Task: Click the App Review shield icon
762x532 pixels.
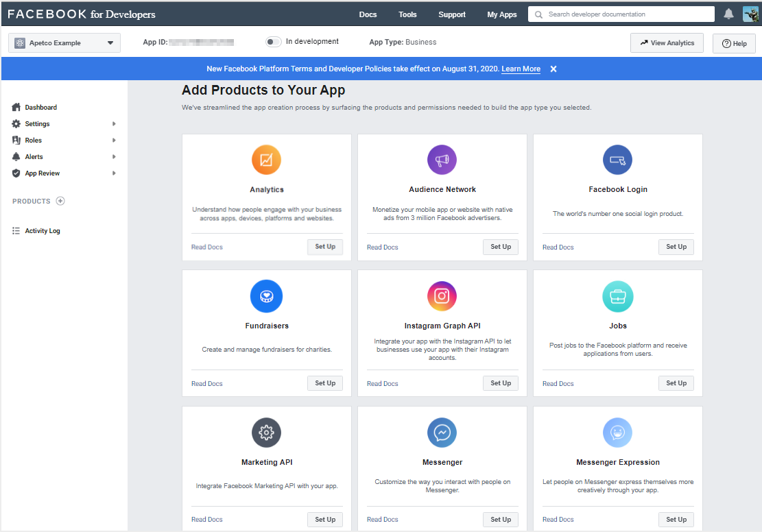Action: pyautogui.click(x=16, y=173)
